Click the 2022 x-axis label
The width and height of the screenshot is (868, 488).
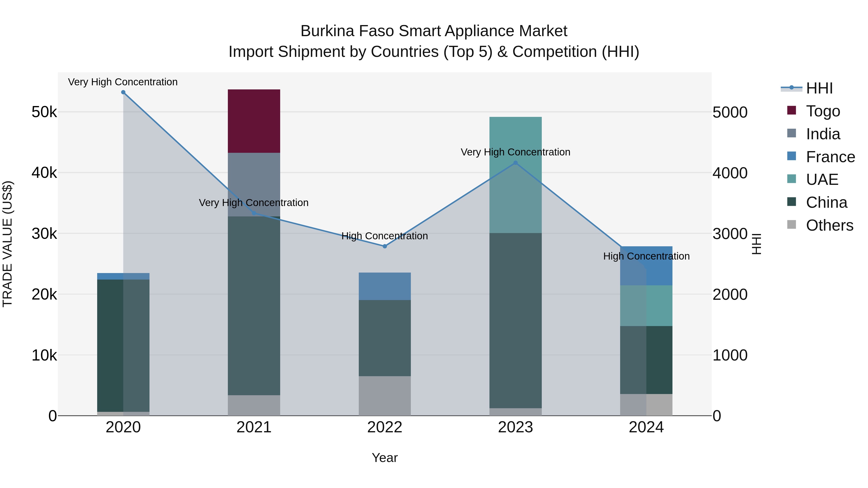click(385, 427)
